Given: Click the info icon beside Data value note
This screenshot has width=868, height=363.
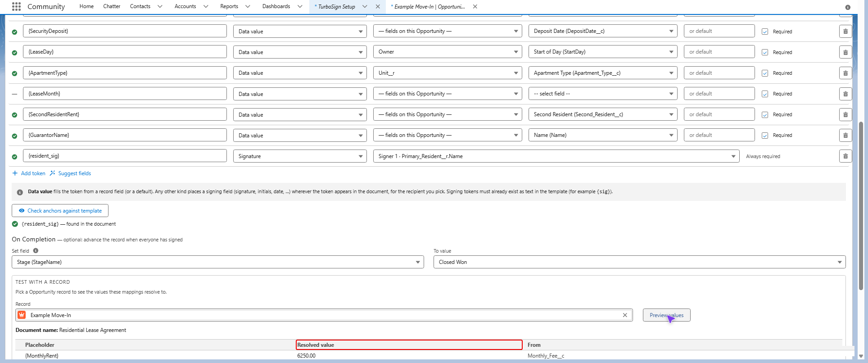Looking at the screenshot, I should point(20,192).
